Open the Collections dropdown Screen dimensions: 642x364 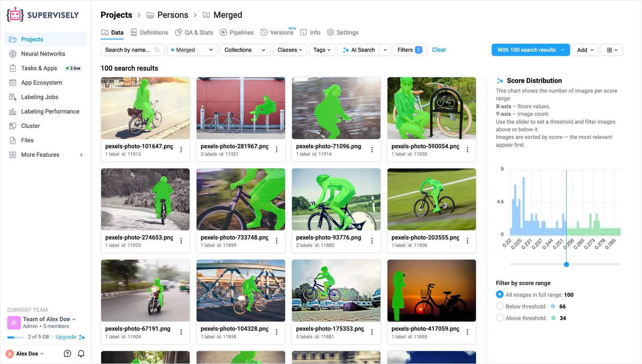245,50
